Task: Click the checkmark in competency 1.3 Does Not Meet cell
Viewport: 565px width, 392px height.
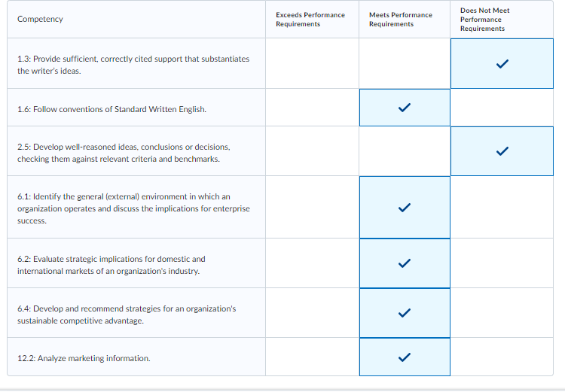Action: tap(502, 64)
